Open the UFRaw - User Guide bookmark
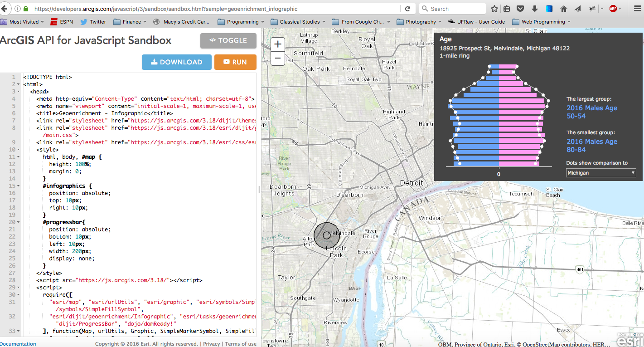 [x=476, y=22]
